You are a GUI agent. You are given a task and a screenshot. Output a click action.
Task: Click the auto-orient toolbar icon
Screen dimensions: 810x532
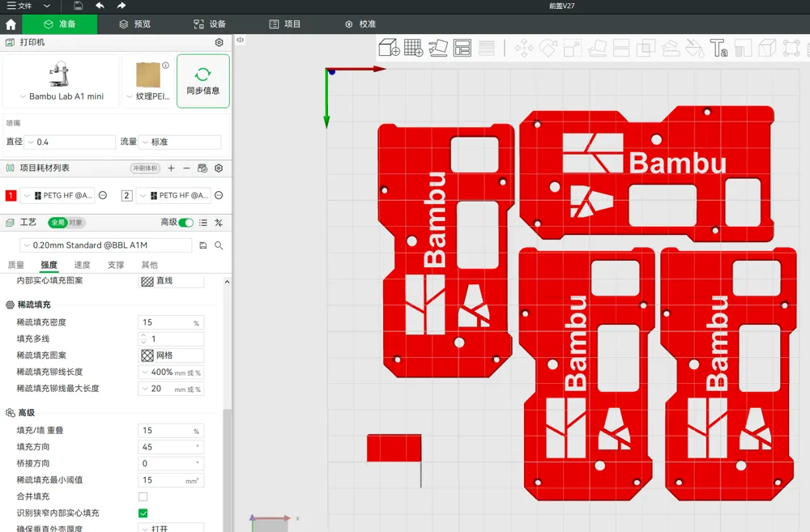pos(438,48)
